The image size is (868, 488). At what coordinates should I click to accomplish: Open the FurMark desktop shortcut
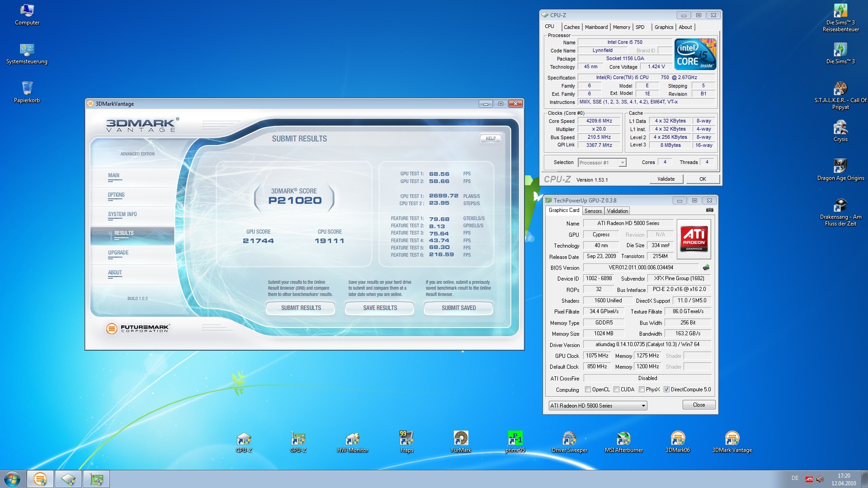point(461,442)
